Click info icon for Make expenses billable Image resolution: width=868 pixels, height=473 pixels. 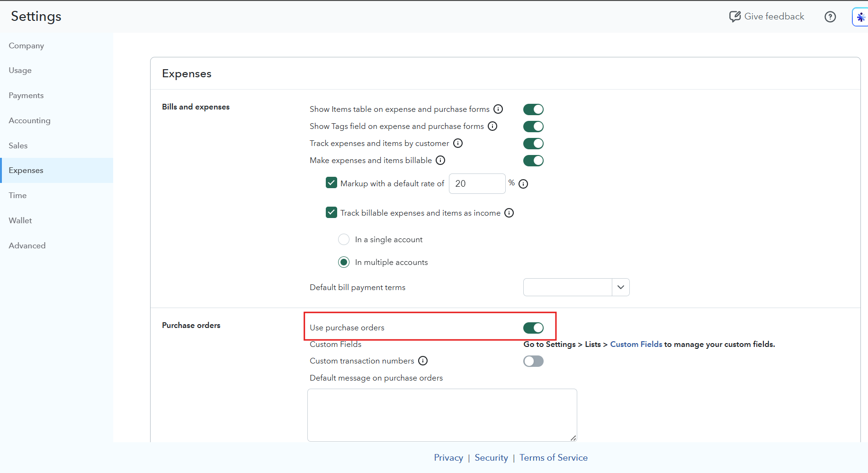pyautogui.click(x=440, y=160)
